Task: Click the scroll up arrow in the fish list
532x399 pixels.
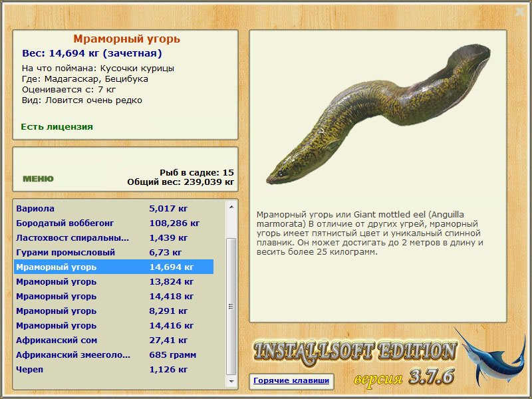Action: [x=231, y=207]
